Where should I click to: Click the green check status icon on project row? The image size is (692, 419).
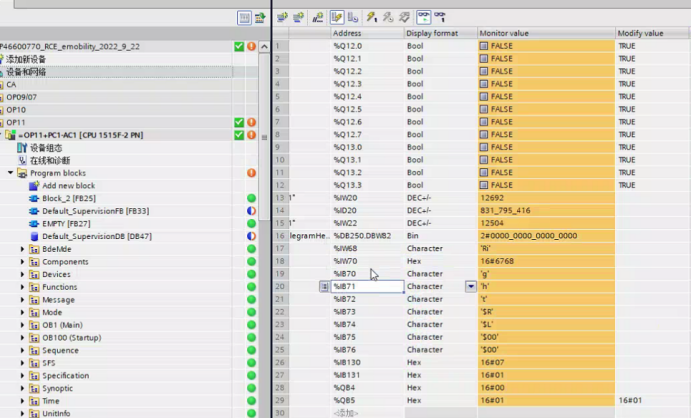[239, 46]
